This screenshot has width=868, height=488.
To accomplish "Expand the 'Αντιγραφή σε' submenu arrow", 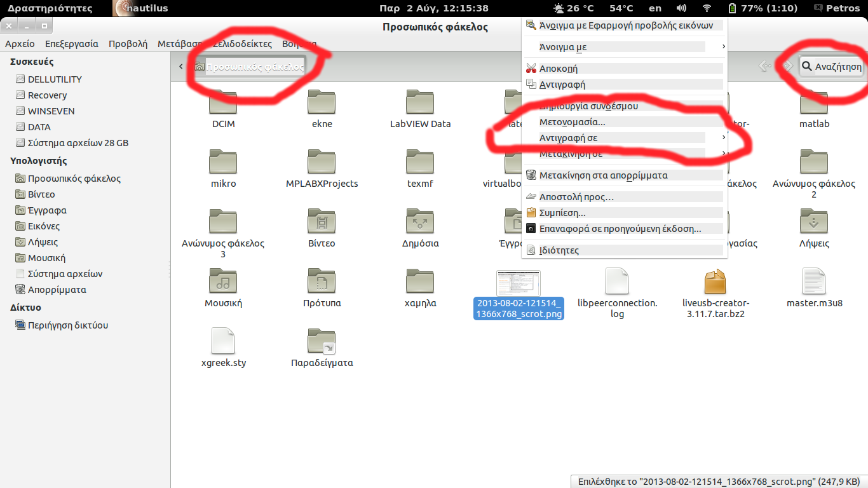I will coord(724,138).
